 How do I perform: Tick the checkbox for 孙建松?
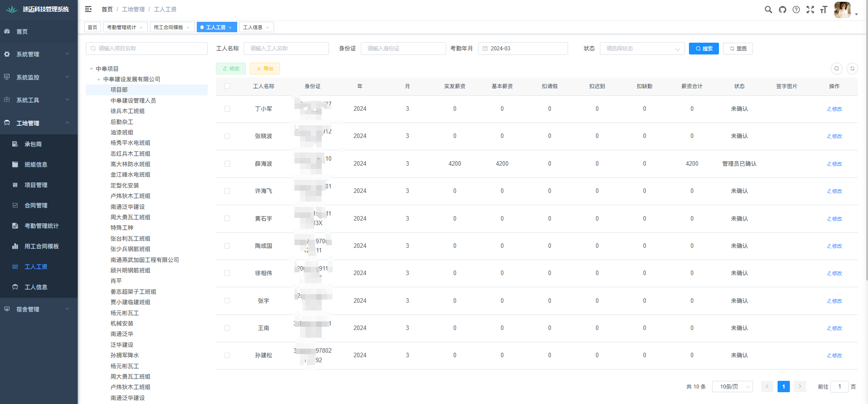(x=227, y=355)
